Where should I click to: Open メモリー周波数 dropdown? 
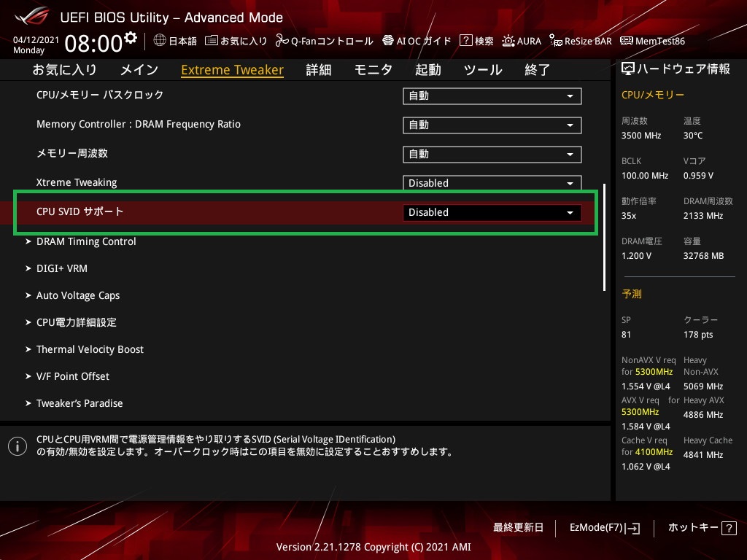click(x=492, y=155)
